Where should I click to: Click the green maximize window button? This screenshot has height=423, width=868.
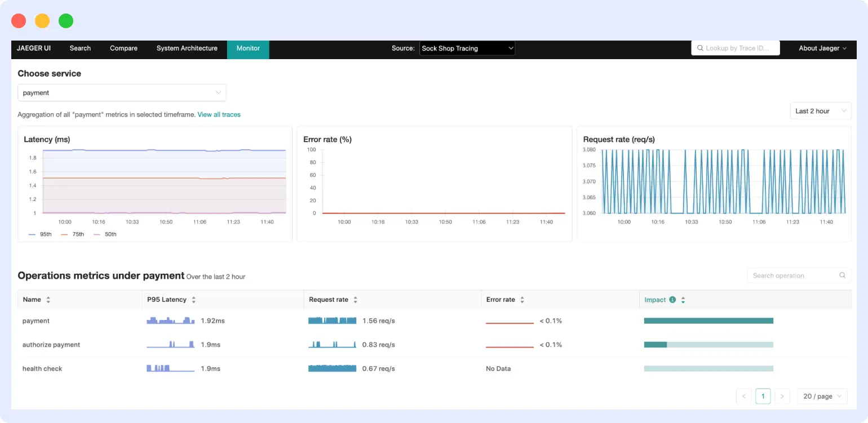[x=66, y=21]
